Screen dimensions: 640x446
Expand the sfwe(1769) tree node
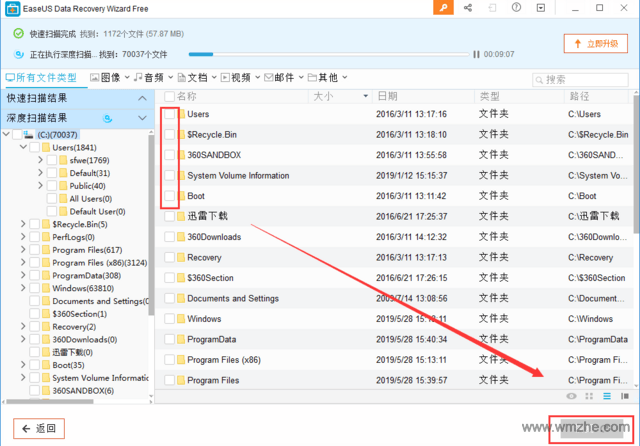pyautogui.click(x=40, y=160)
